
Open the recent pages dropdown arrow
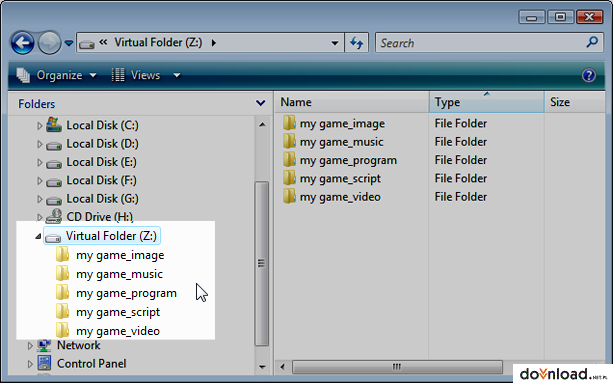pos(69,43)
